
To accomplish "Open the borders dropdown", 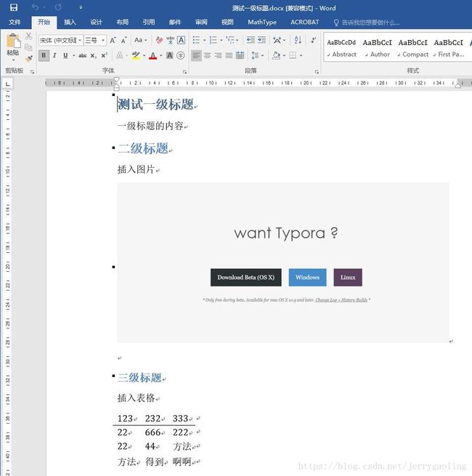I will click(x=301, y=55).
